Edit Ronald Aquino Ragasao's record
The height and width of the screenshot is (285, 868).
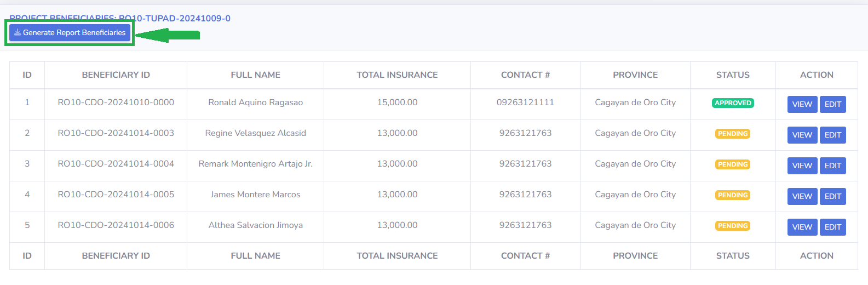[832, 105]
